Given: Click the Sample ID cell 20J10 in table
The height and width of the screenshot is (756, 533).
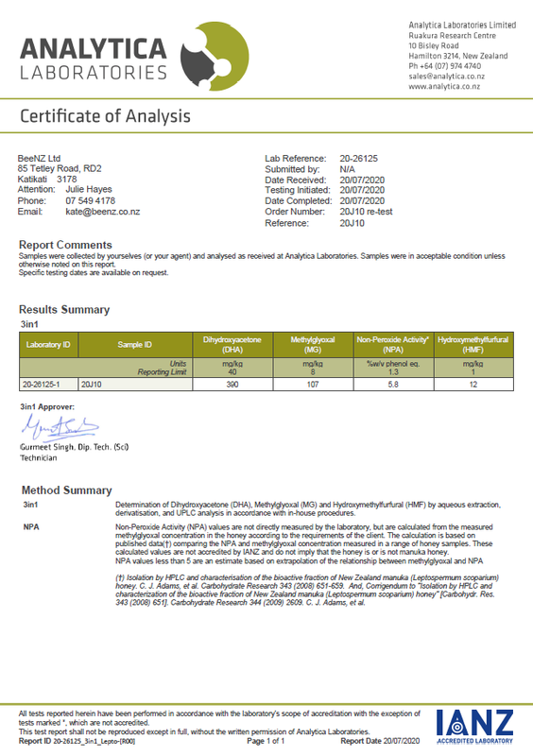Looking at the screenshot, I should pos(135,385).
